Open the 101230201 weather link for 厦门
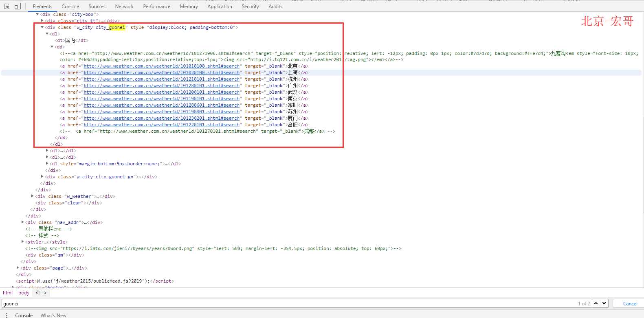The width and height of the screenshot is (644, 318). tap(162, 118)
